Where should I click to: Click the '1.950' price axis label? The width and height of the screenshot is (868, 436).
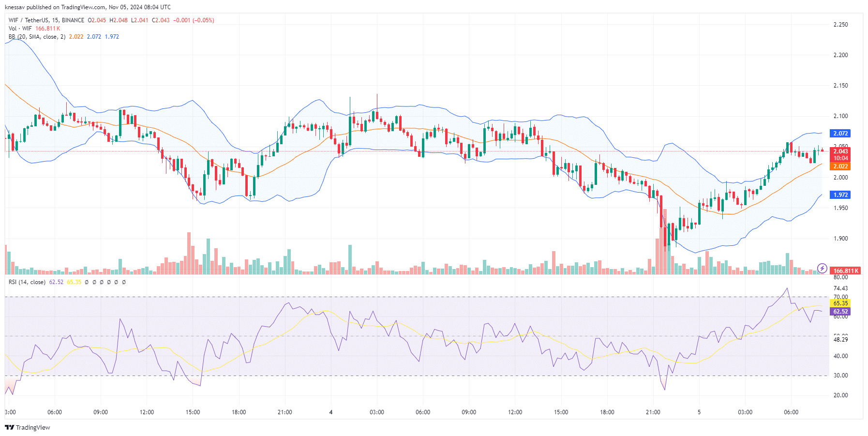pos(840,208)
